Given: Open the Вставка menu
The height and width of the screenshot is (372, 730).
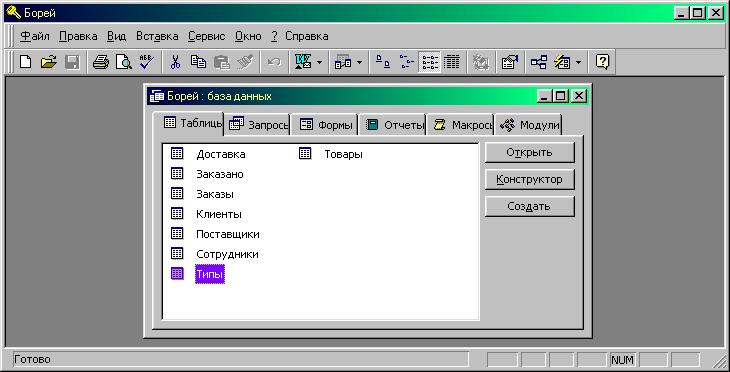Looking at the screenshot, I should click(157, 36).
